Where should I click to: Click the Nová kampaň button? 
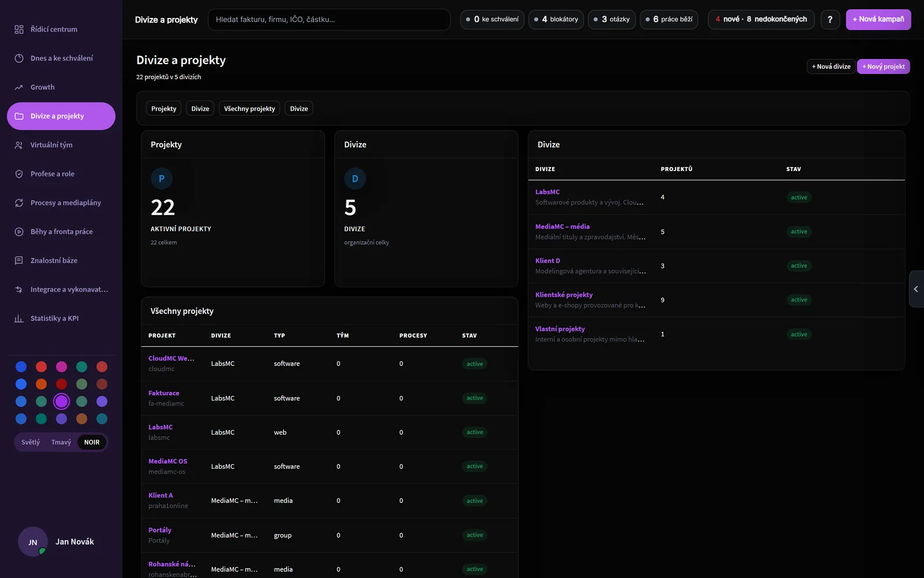point(878,20)
